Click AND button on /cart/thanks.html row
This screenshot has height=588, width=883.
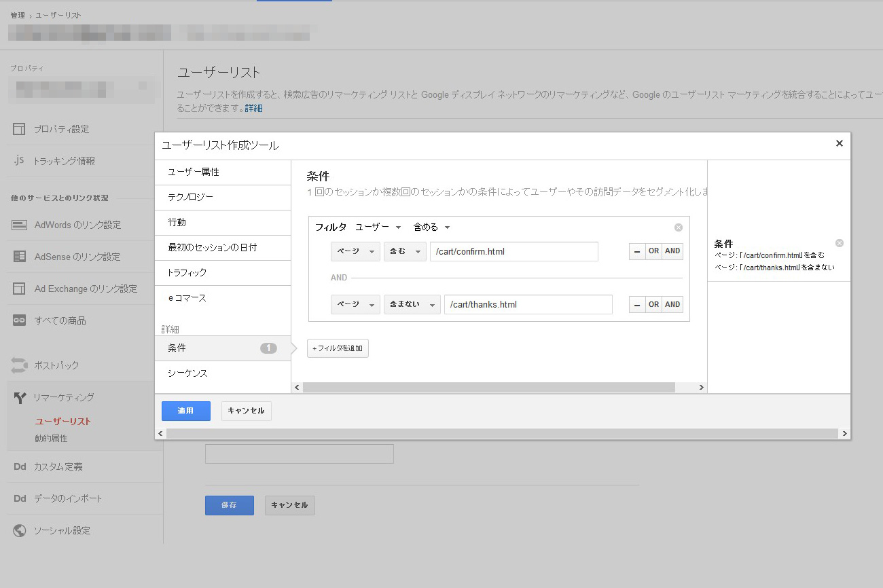click(672, 304)
